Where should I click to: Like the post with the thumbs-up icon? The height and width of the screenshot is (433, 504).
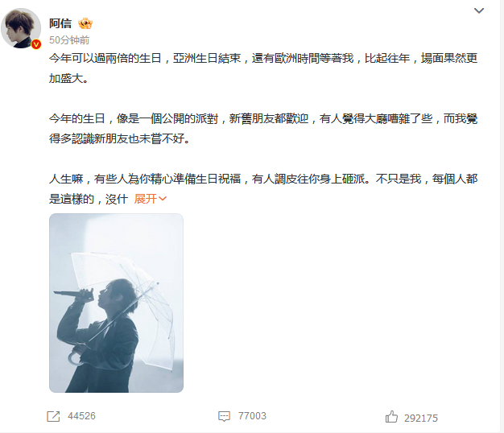[391, 417]
